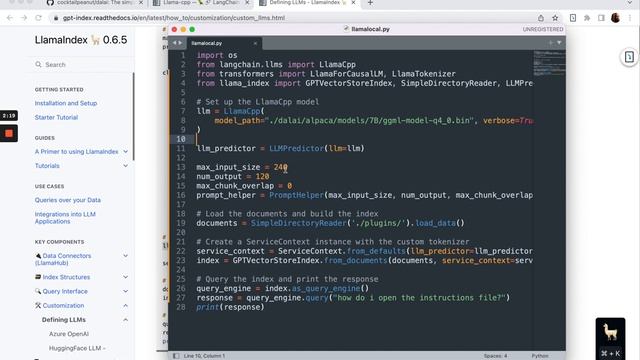The image size is (640, 360).
Task: Close the llamalocal.py tab in Sublime
Action: point(255,43)
